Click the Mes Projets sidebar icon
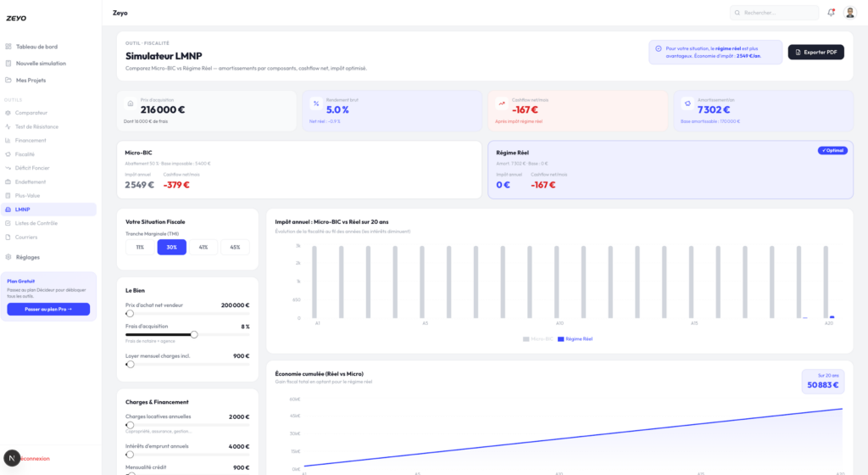Image resolution: width=868 pixels, height=475 pixels. (8, 81)
